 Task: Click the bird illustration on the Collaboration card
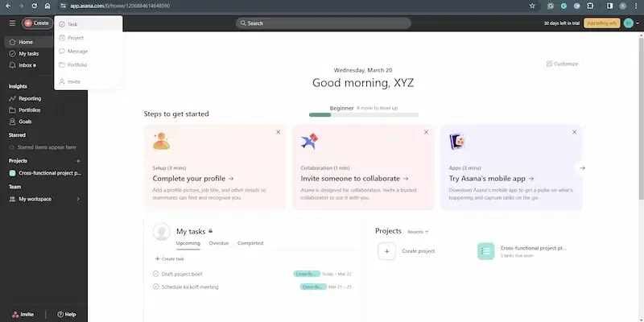click(309, 142)
